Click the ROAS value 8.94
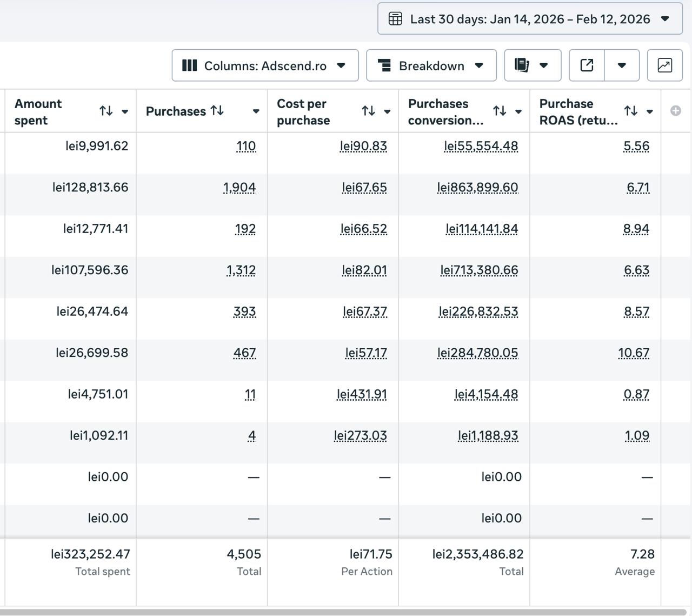Viewport: 692px width, 616px height. [x=636, y=229]
